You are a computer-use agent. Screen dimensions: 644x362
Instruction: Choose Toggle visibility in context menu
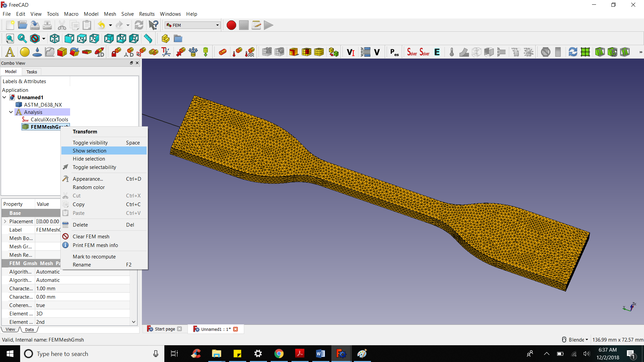(90, 142)
